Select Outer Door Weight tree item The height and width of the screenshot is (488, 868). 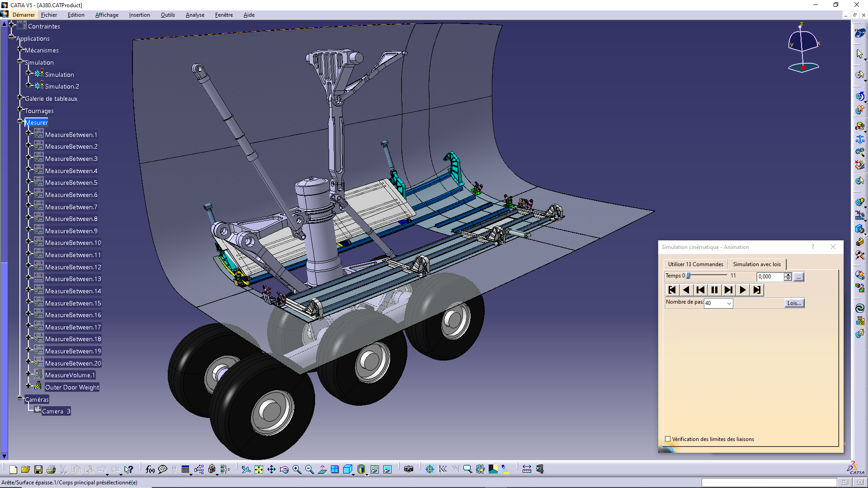[72, 387]
